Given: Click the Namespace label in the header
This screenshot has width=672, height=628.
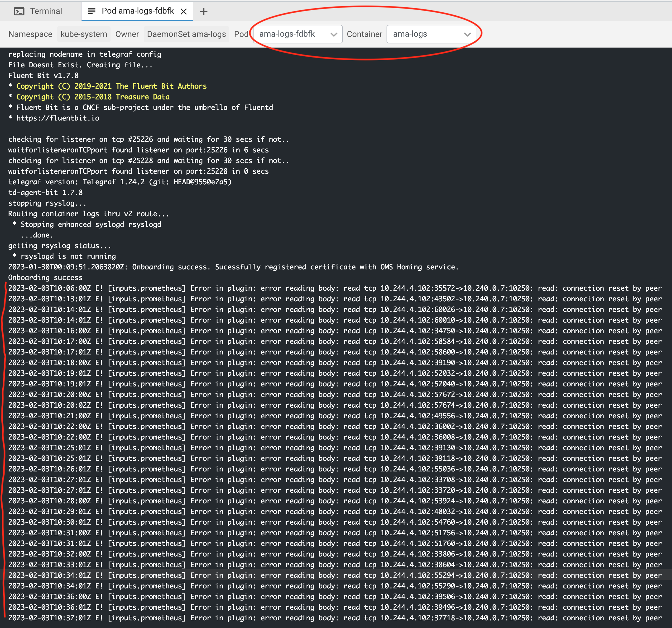Looking at the screenshot, I should (x=30, y=34).
